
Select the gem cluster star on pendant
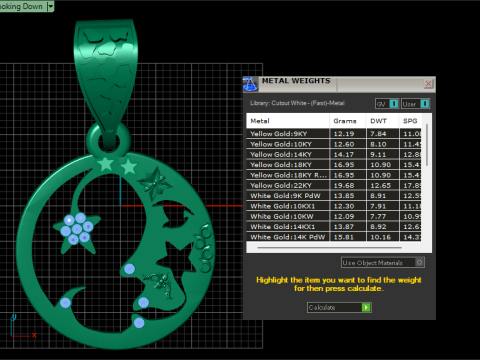coord(77,230)
